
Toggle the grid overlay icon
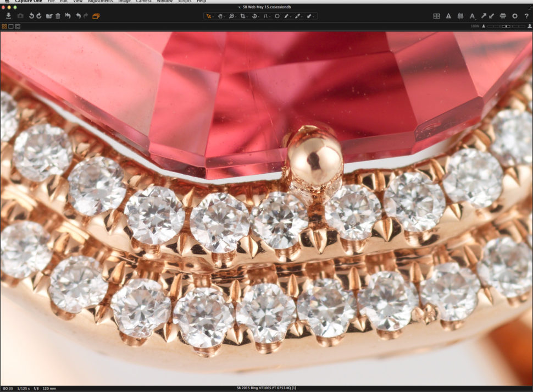(x=462, y=16)
